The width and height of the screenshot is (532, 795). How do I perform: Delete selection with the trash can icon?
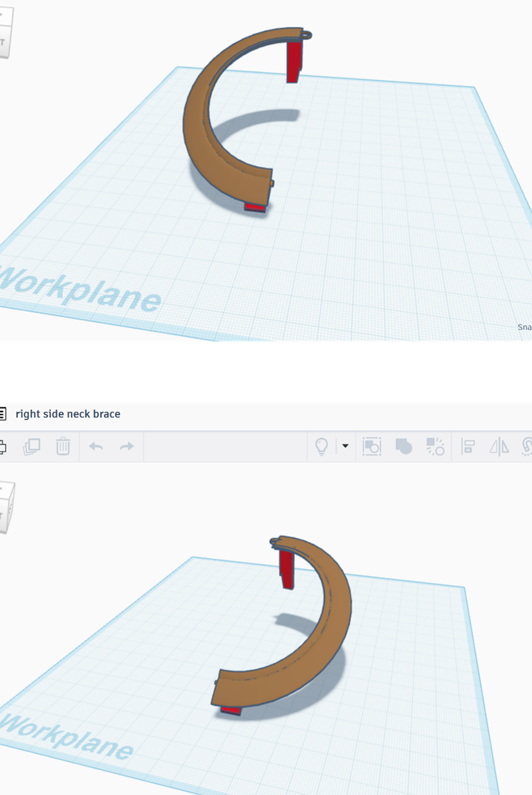pyautogui.click(x=63, y=447)
